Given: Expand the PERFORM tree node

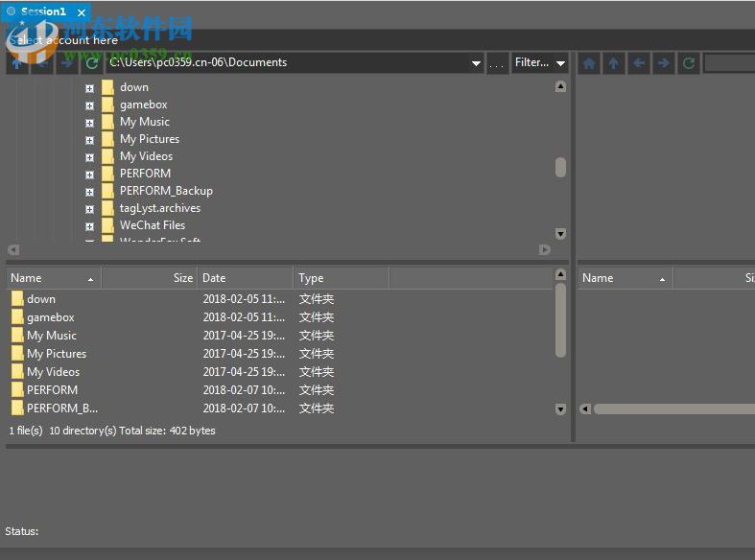Looking at the screenshot, I should pos(89,175).
